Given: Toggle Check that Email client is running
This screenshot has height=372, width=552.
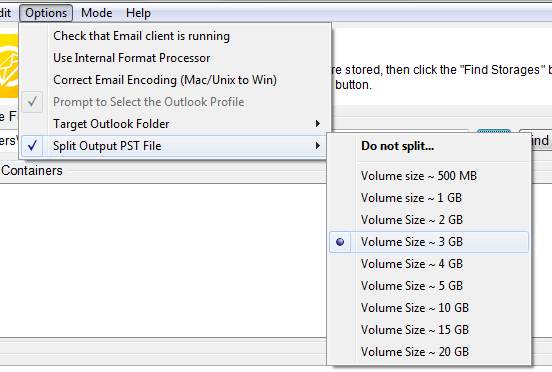Looking at the screenshot, I should [x=175, y=36].
